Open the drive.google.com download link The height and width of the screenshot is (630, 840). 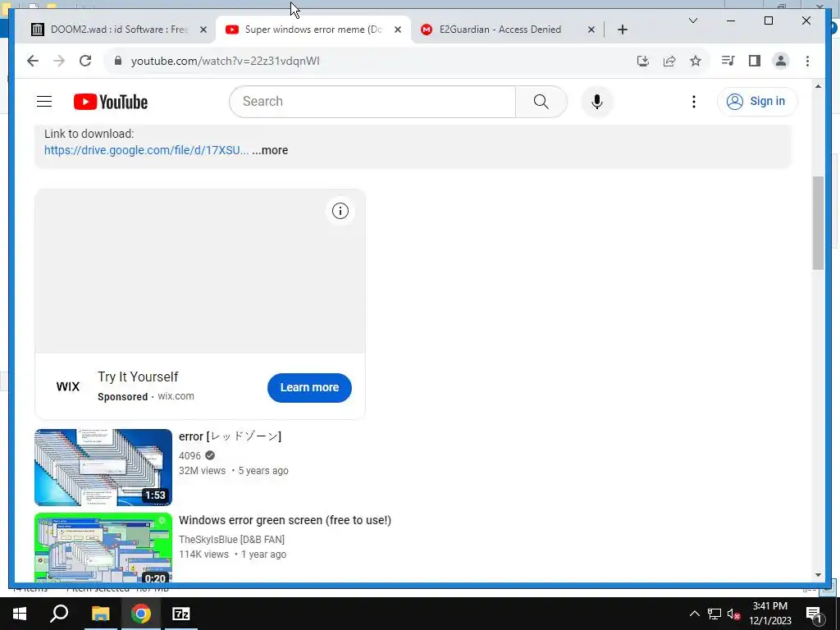coord(146,150)
